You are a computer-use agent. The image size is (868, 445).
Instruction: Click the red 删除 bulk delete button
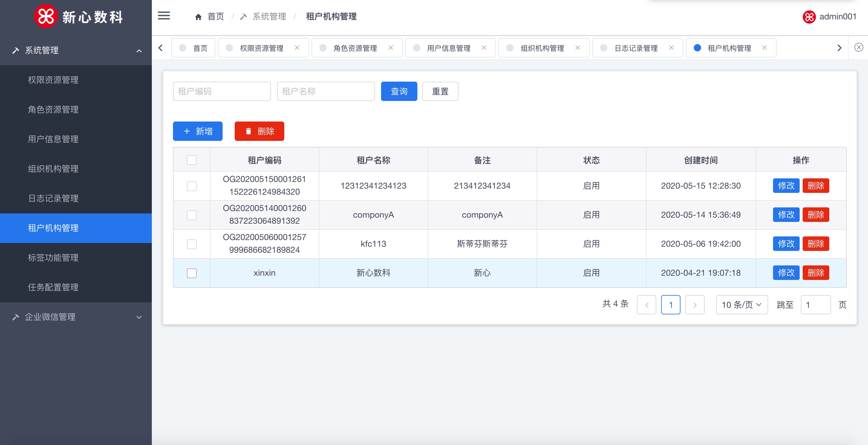[259, 131]
